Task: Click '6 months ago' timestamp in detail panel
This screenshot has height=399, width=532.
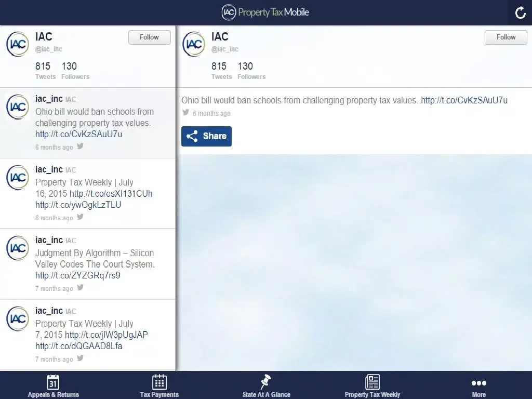Action: (x=211, y=113)
